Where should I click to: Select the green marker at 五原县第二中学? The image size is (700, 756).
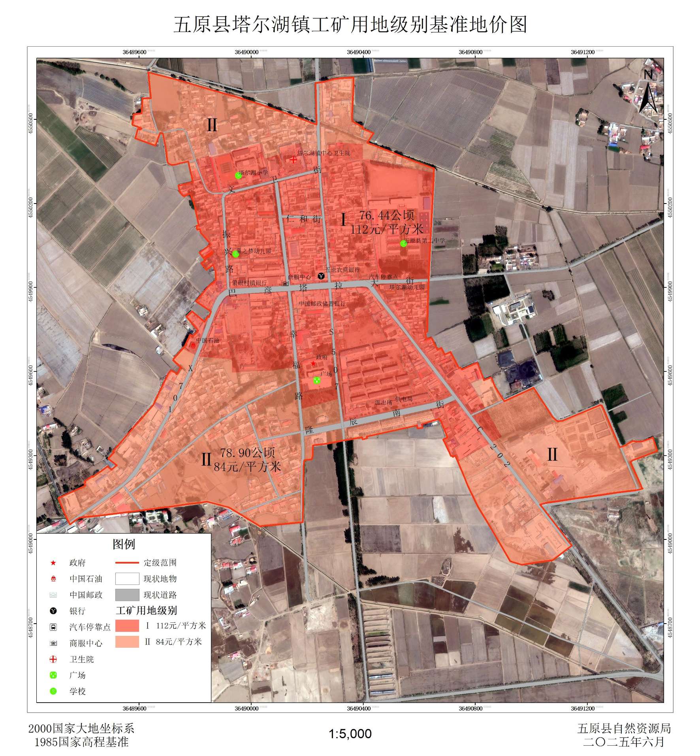coord(403,243)
